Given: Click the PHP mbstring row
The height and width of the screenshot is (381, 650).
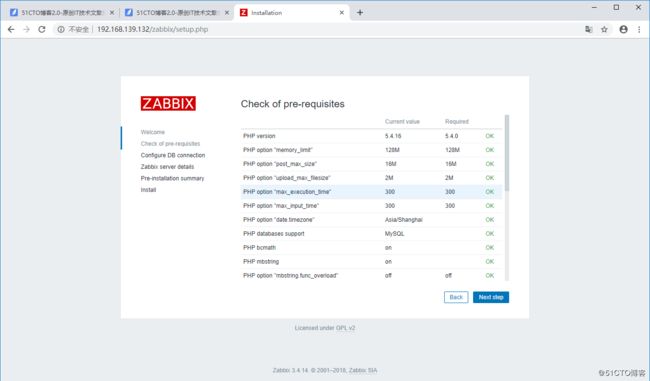Looking at the screenshot, I should pos(371,262).
